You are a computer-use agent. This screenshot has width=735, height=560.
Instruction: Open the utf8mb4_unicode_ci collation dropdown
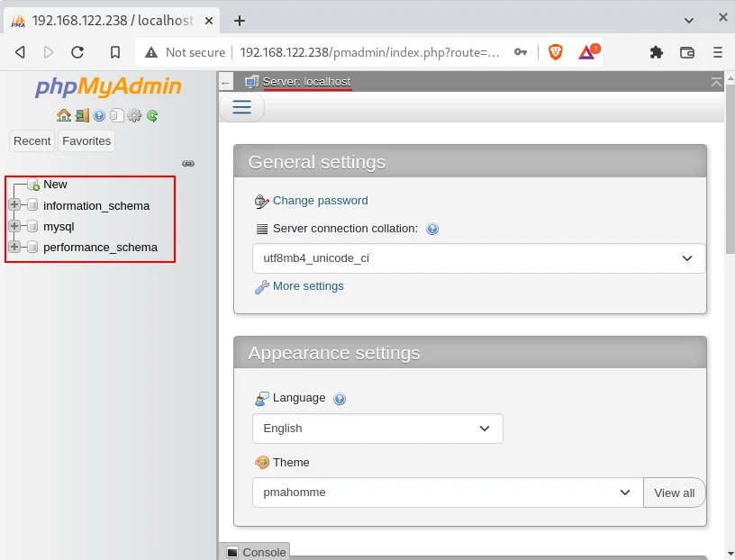click(478, 258)
